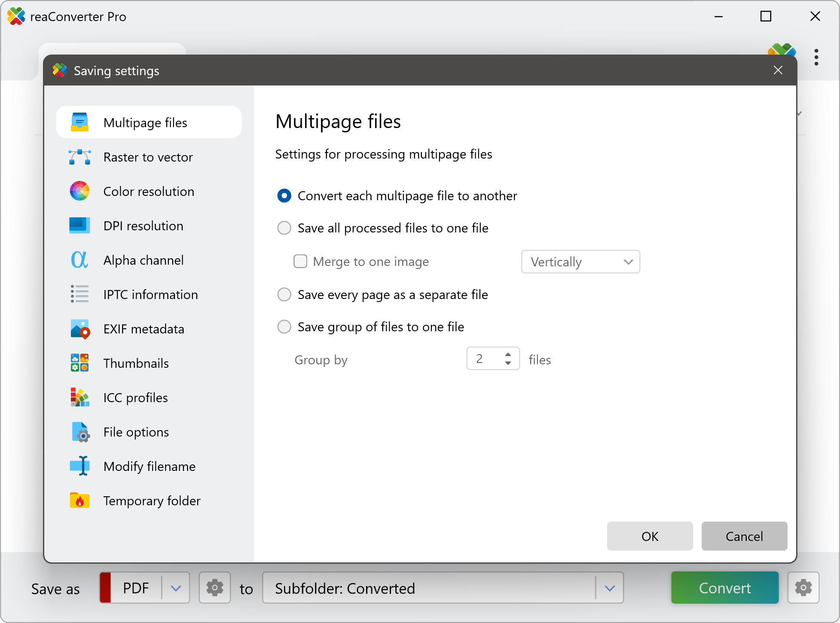Open format settings gear next to PDF
840x623 pixels.
click(215, 588)
